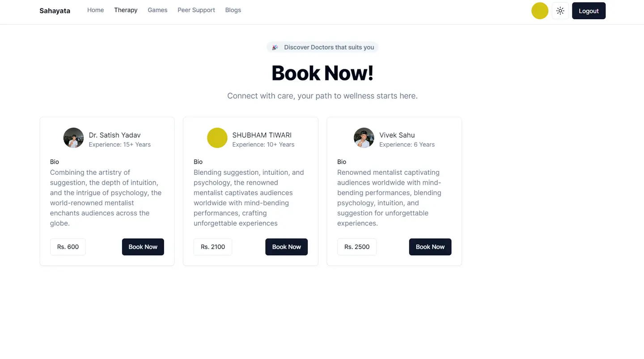Click the Discover Doctors that suits you badge
This screenshot has height=359, width=644.
(x=328, y=47)
